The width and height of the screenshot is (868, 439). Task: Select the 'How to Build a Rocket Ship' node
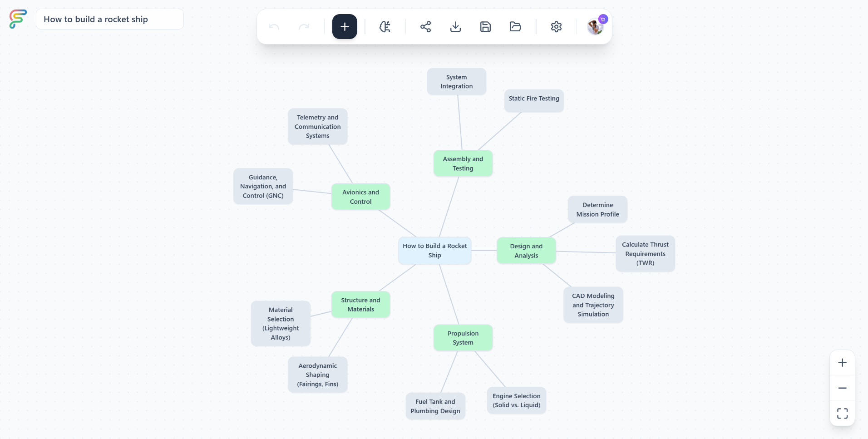click(434, 250)
